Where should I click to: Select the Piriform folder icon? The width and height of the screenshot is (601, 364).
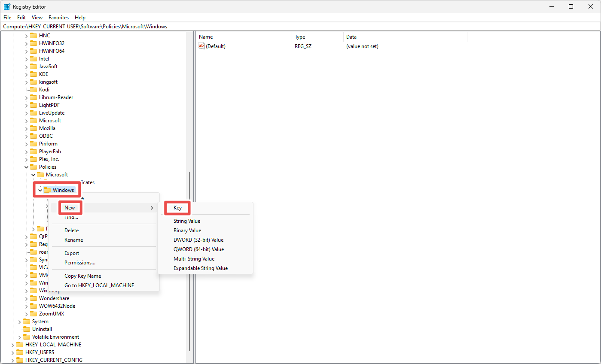[34, 144]
